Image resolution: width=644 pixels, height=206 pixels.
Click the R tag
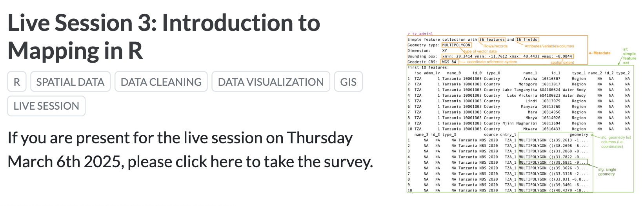(17, 82)
